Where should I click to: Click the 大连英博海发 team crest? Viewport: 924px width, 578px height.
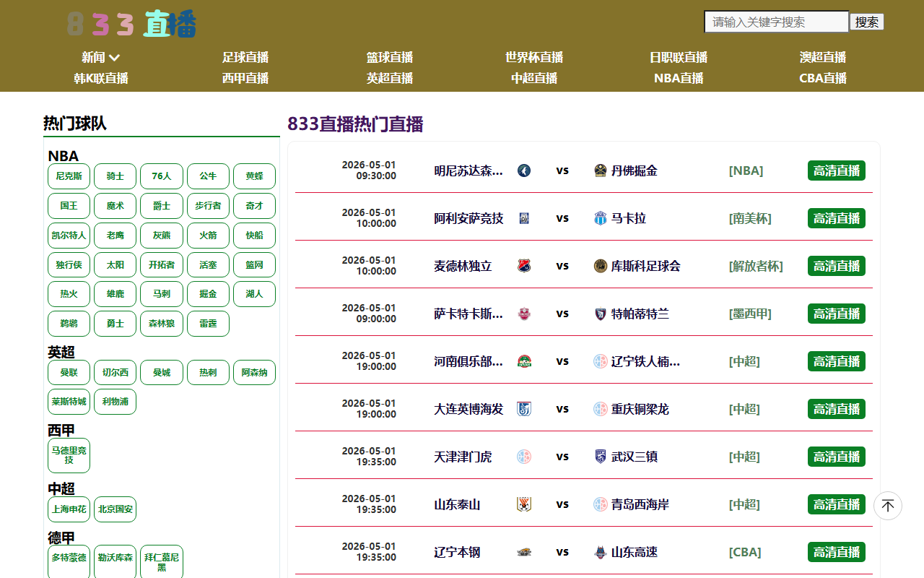pyautogui.click(x=524, y=409)
